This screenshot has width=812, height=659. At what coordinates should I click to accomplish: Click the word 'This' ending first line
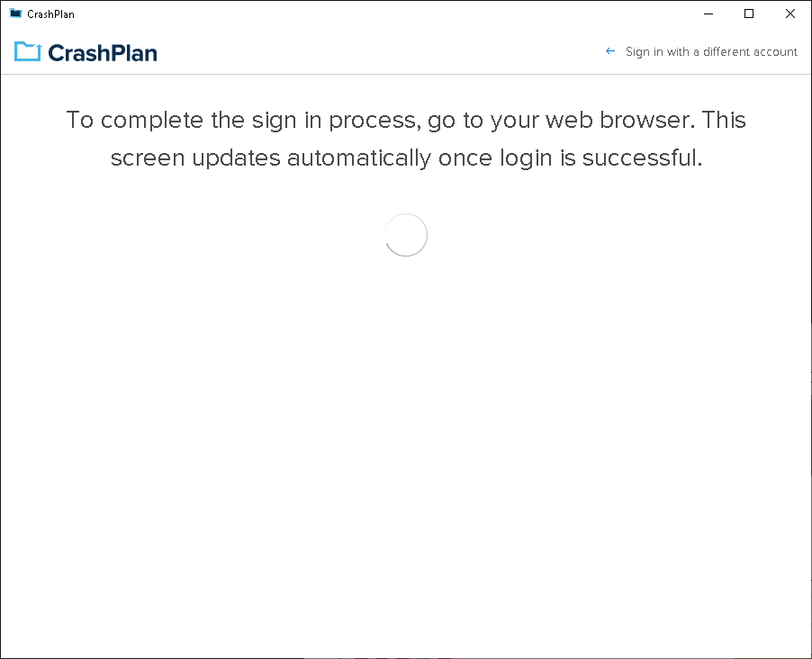(724, 121)
